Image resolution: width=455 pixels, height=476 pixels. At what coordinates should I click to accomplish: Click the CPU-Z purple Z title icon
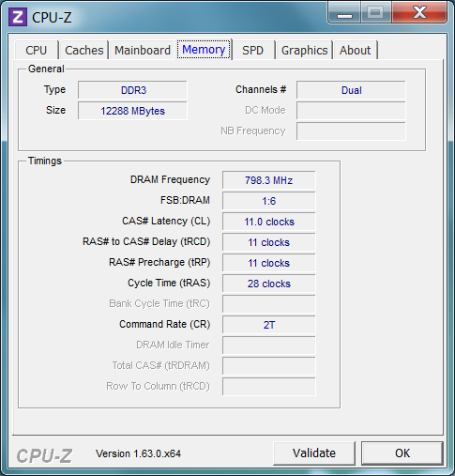[x=18, y=17]
